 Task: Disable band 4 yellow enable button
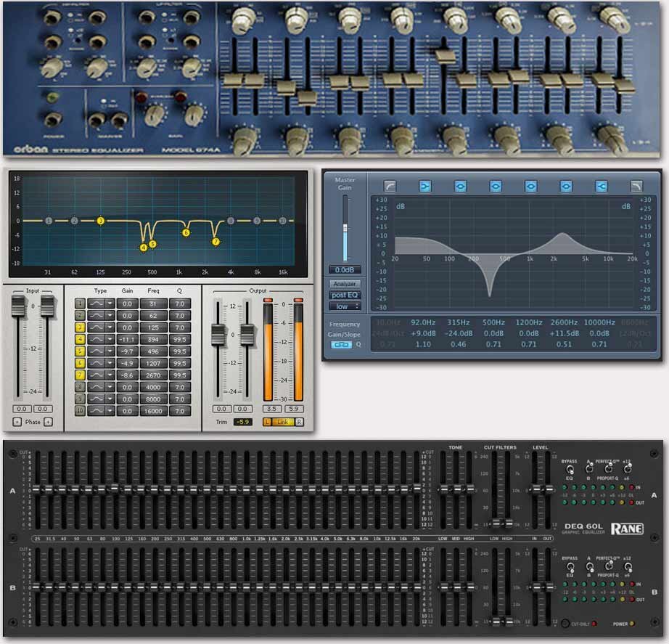point(80,340)
